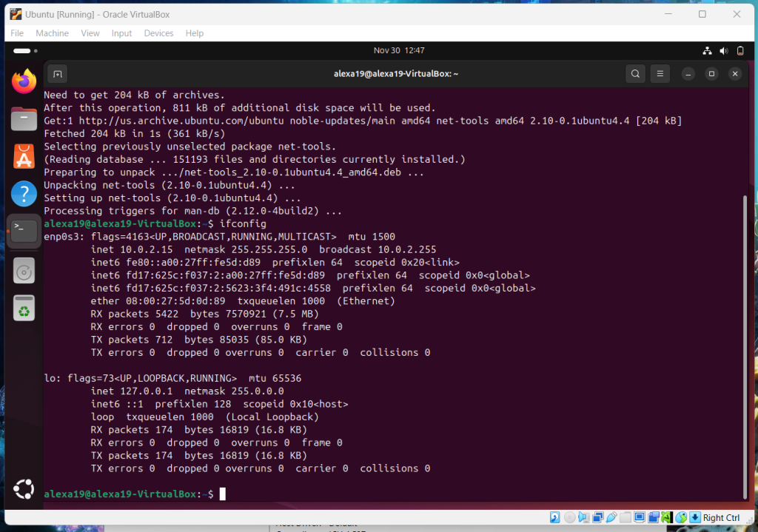Open the VirtualBox Machine menu
Viewport: 758px width, 532px height.
pos(52,33)
